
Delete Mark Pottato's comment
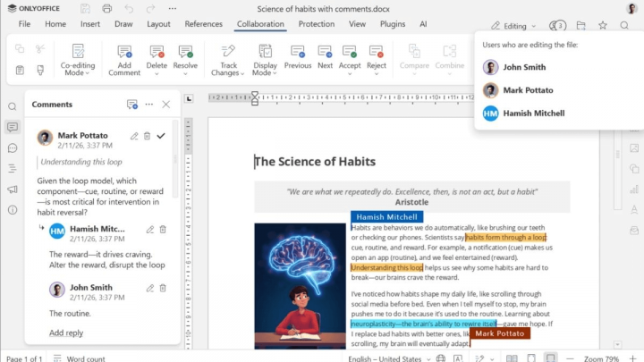pyautogui.click(x=147, y=136)
